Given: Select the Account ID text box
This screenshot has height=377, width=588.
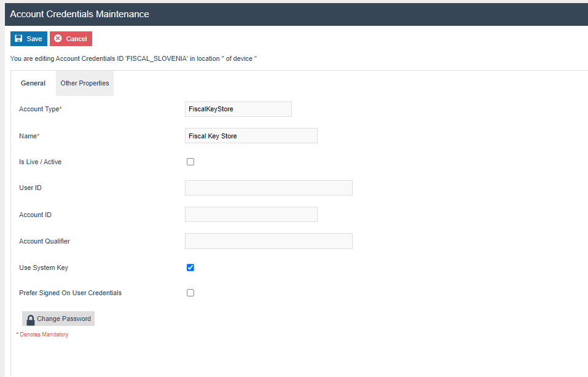Looking at the screenshot, I should pyautogui.click(x=251, y=215).
